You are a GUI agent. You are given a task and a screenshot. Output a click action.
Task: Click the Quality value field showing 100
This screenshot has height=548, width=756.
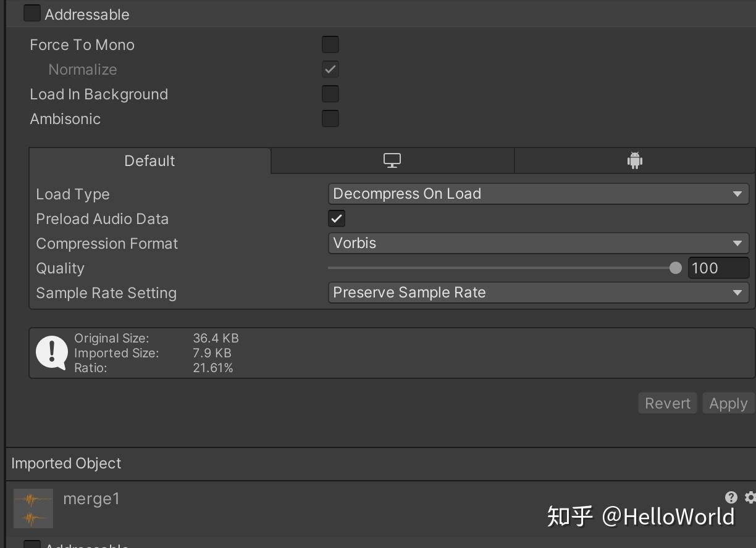(x=718, y=267)
